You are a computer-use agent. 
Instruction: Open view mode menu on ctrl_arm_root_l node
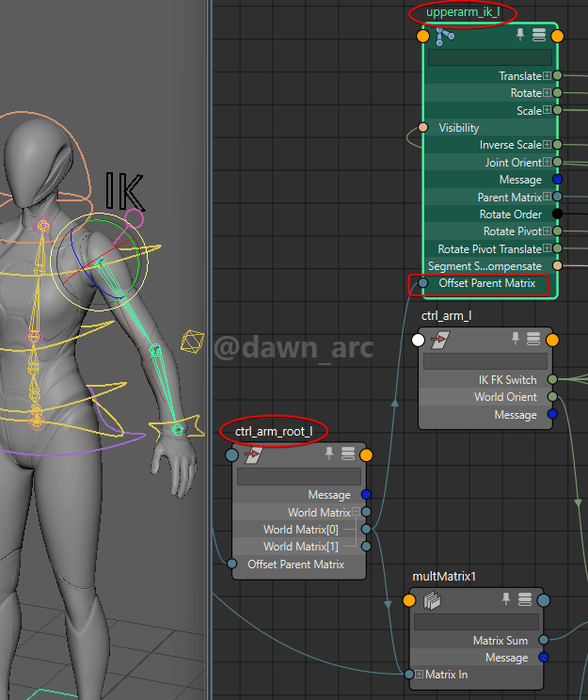click(x=348, y=454)
